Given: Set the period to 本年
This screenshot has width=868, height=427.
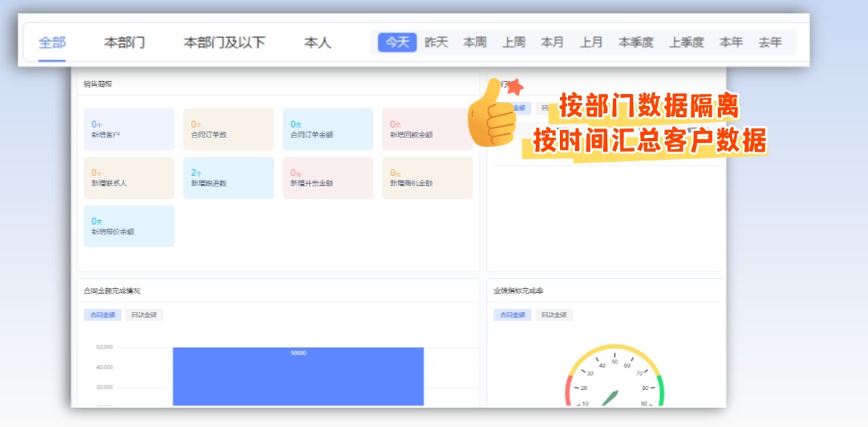Looking at the screenshot, I should coord(732,42).
